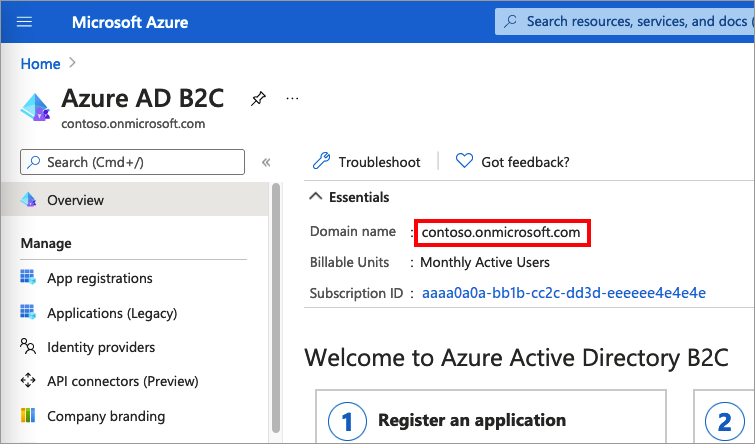Collapse the left sidebar menu

click(266, 162)
